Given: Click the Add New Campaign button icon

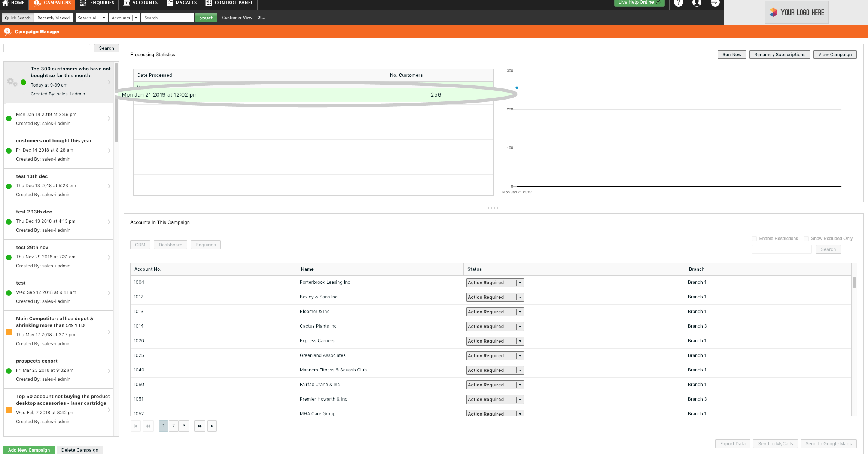Looking at the screenshot, I should (x=29, y=450).
